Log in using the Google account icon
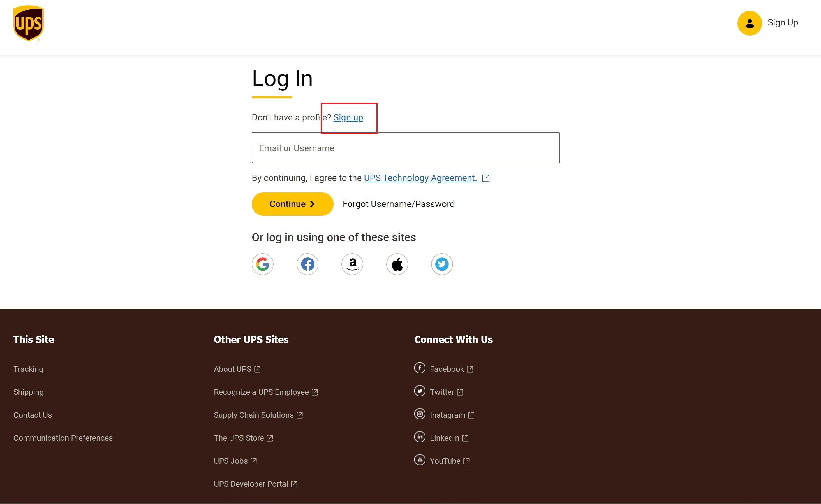 tap(262, 264)
